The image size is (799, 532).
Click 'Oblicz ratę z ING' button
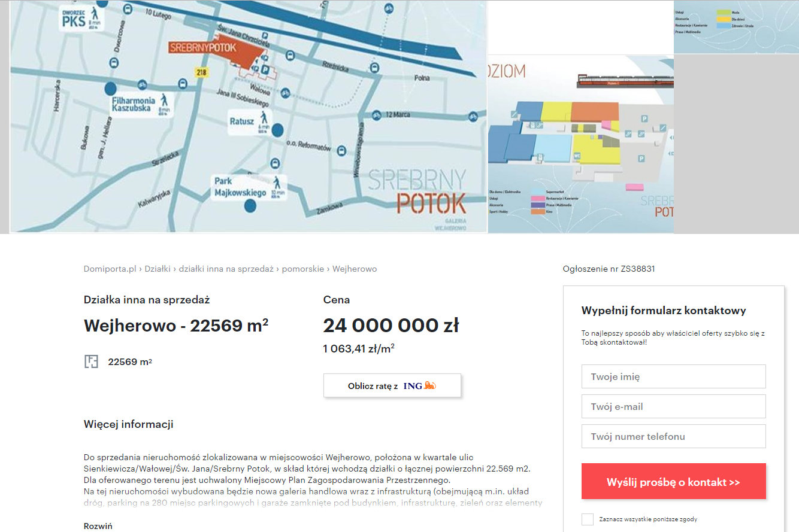(x=392, y=386)
